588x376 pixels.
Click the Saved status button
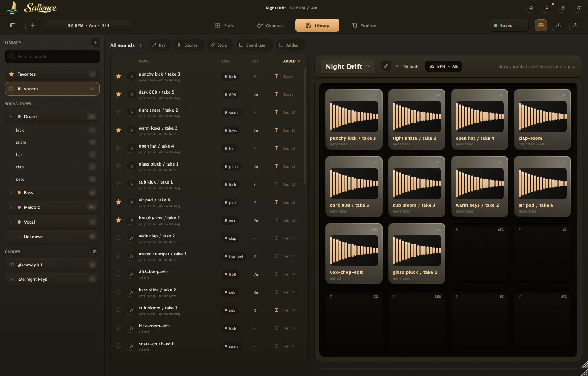pyautogui.click(x=509, y=25)
